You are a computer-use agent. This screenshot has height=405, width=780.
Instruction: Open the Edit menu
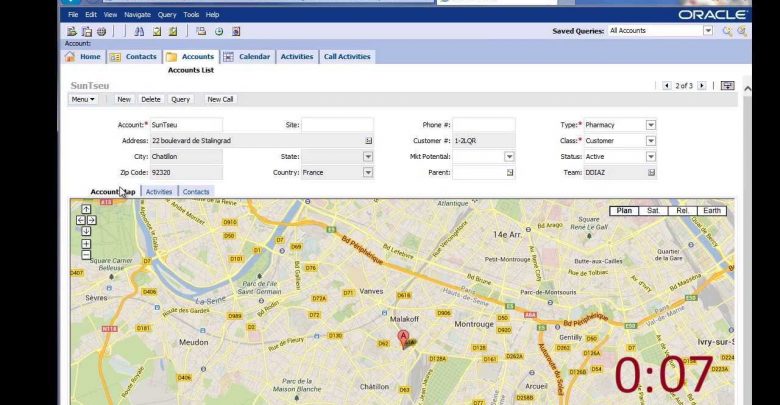(91, 15)
